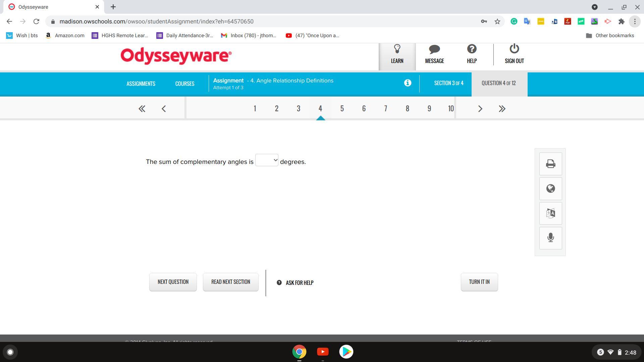Click the print icon in side toolbar
Screen dimensions: 644x362
tap(550, 164)
